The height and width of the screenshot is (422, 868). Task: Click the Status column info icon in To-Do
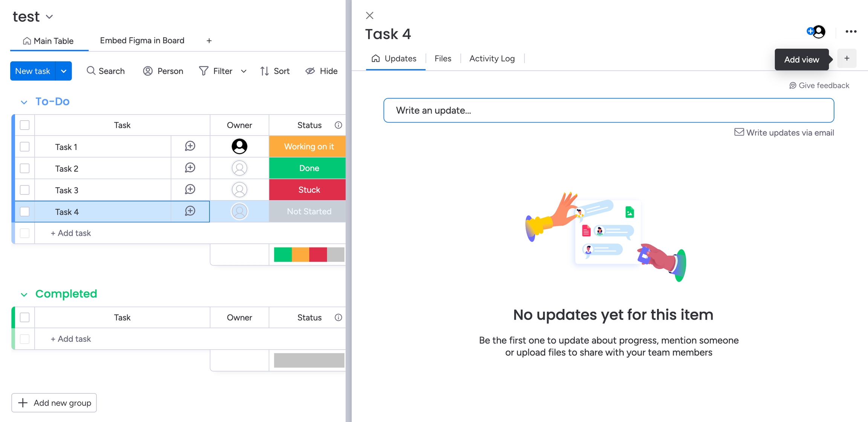[x=338, y=125]
